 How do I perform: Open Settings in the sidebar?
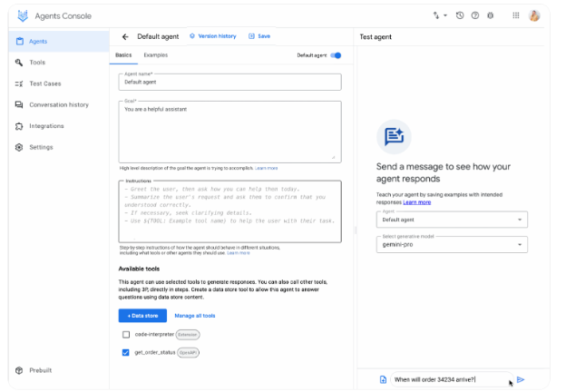coord(59,147)
